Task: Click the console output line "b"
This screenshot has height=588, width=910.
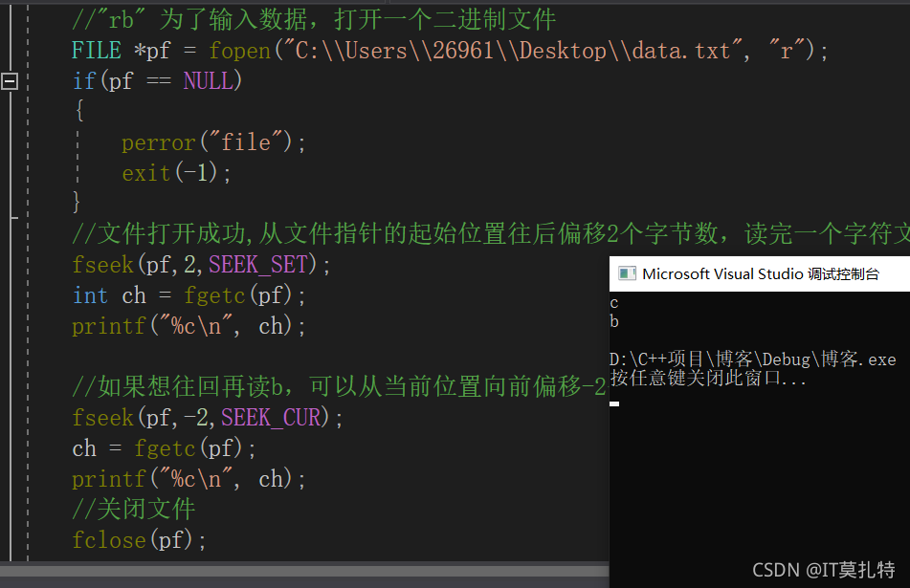Action: point(614,321)
